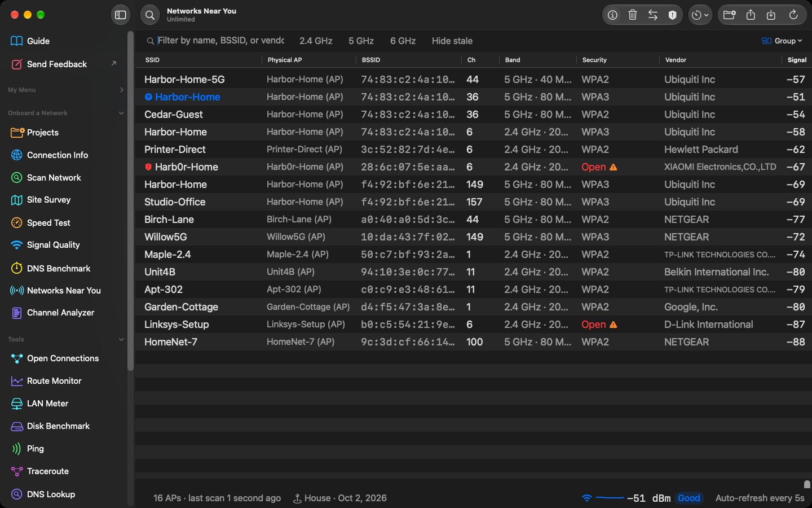Viewport: 812px width, 508px height.
Task: Expand the My Menu section
Action: [x=121, y=90]
